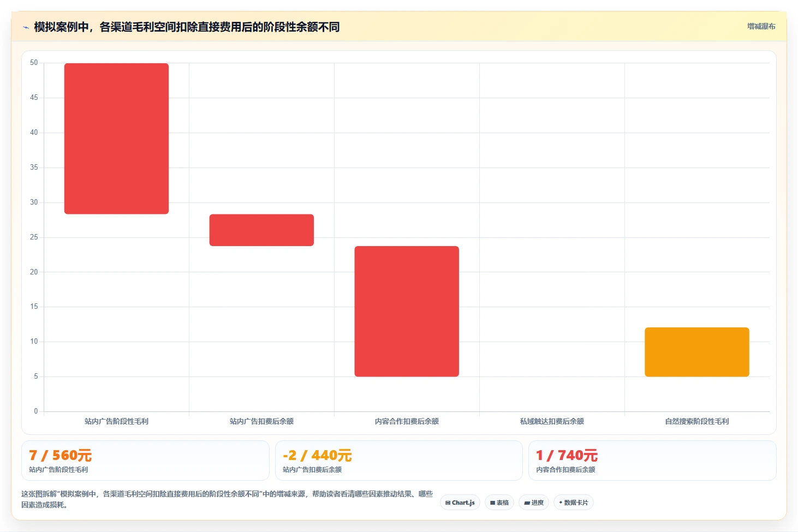This screenshot has width=798, height=532.
Task: Click the Chart.js tag chip
Action: [460, 503]
